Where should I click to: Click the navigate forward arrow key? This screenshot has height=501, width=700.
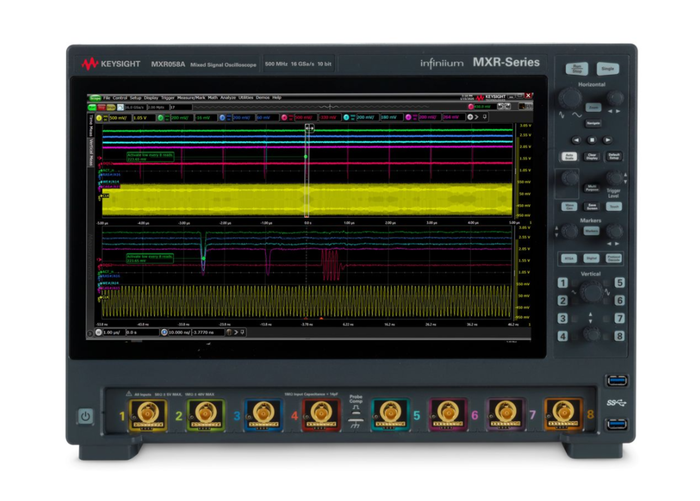tap(607, 140)
